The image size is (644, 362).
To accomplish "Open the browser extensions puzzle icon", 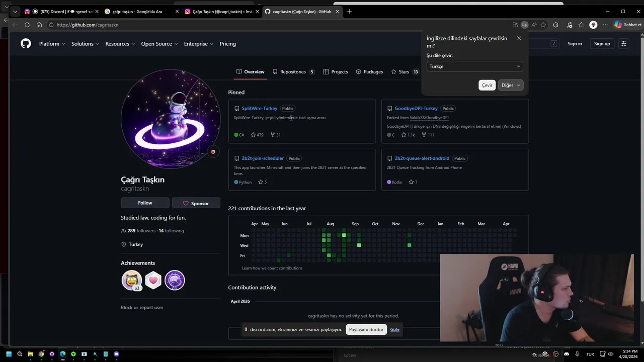I will [x=555, y=25].
